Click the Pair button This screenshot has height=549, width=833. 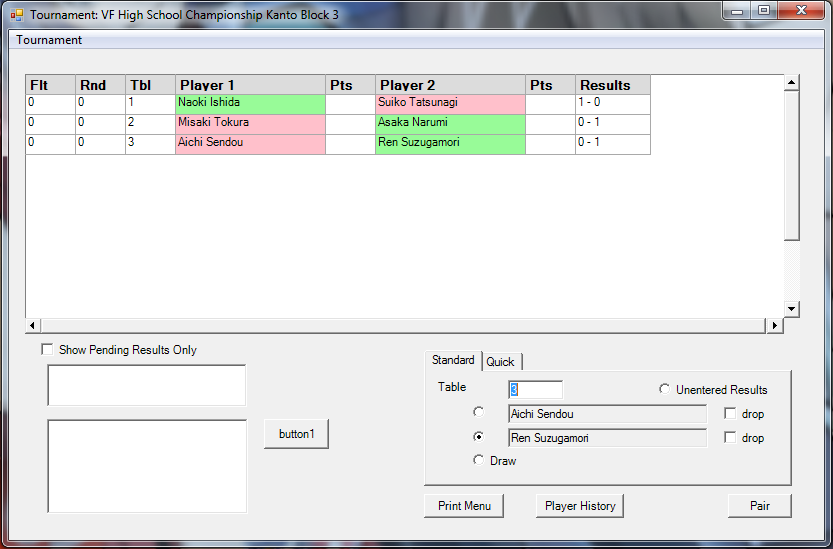760,505
